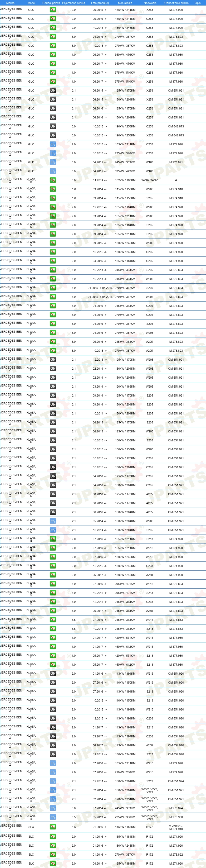Viewport: 206px width, 868px height.
Task: Click petrol icon in Klasa B W246 row
Action: click(x=53, y=180)
